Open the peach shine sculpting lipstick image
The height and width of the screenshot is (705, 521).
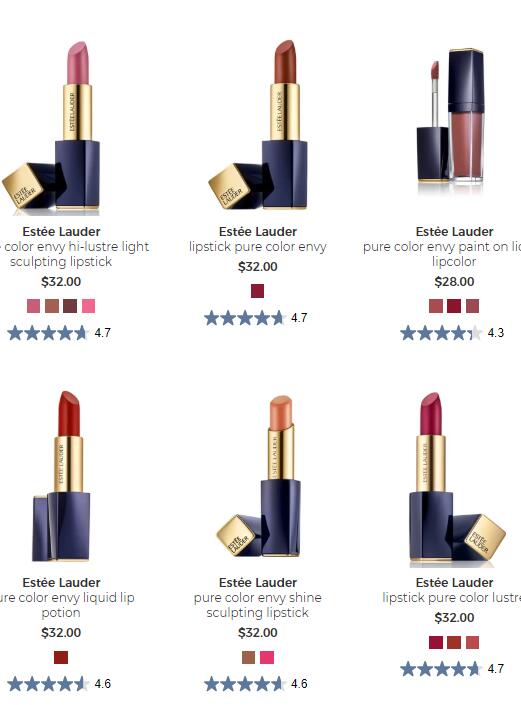(x=258, y=477)
